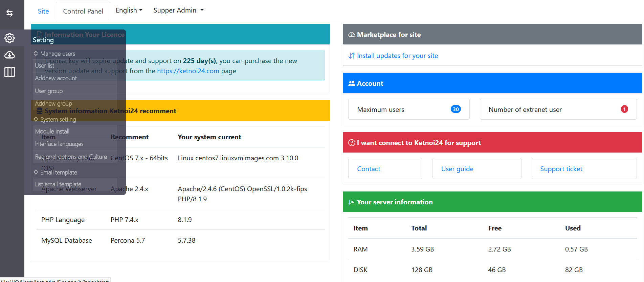
Task: Click the RAM row label
Action: [x=360, y=249]
